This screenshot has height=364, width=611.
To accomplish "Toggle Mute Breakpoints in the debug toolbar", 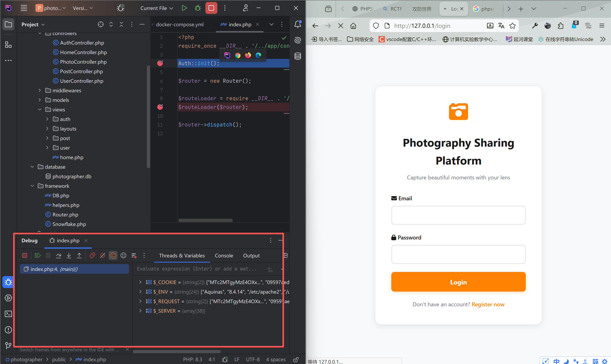I will tap(102, 255).
